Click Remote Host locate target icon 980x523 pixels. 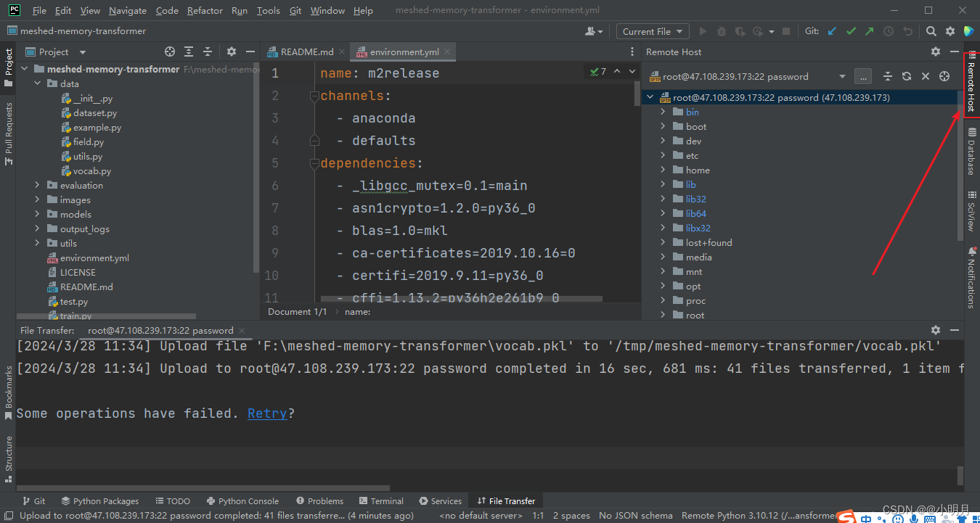(x=944, y=76)
